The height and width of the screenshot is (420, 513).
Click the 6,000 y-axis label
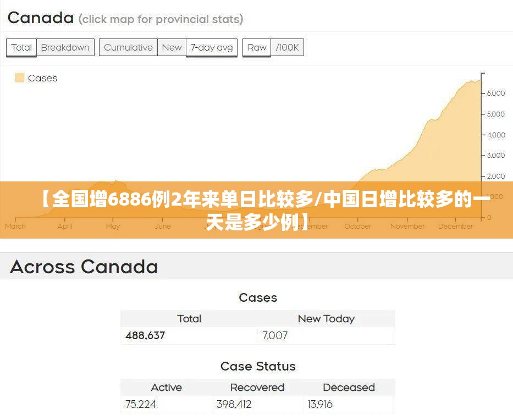(496, 93)
